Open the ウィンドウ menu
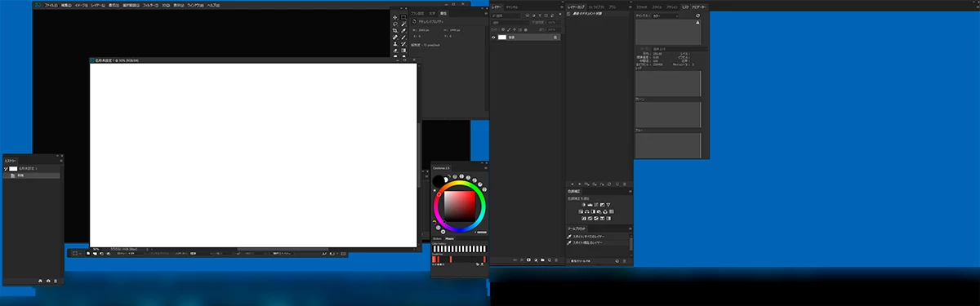The width and height of the screenshot is (980, 306). tap(195, 5)
